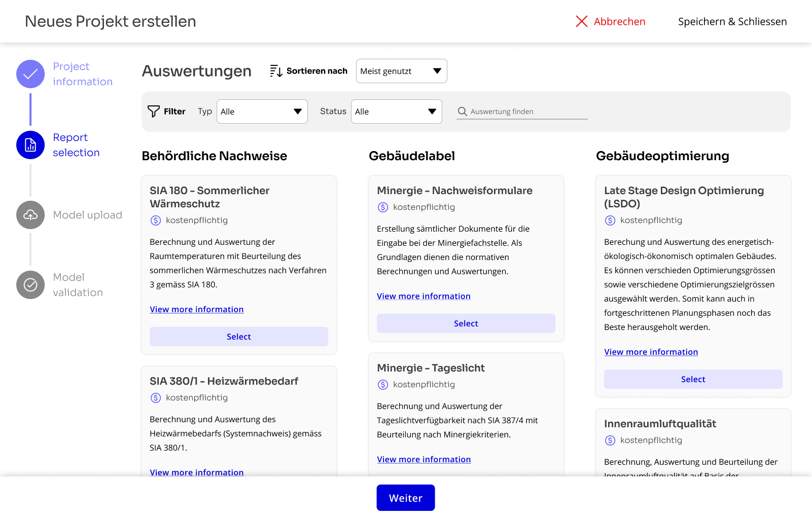Select Late Stage Design Optimierung report
Screen dimensions: 812x519
[x=693, y=379]
